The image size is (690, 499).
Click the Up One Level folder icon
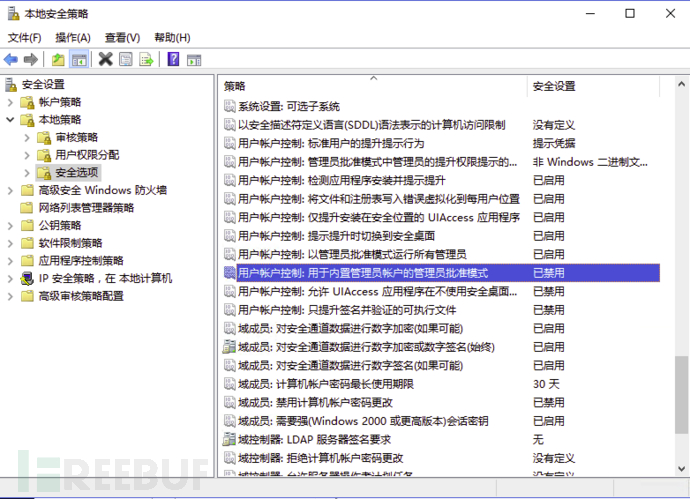tap(59, 59)
